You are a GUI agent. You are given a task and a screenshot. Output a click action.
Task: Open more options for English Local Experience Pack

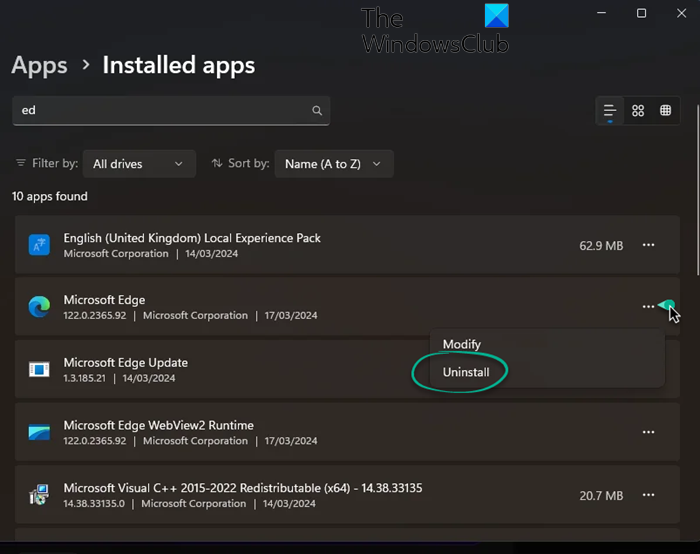pyautogui.click(x=648, y=245)
